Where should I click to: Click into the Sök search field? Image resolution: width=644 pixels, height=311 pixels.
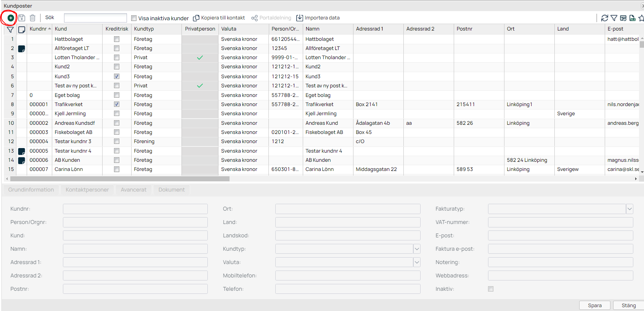pyautogui.click(x=95, y=18)
